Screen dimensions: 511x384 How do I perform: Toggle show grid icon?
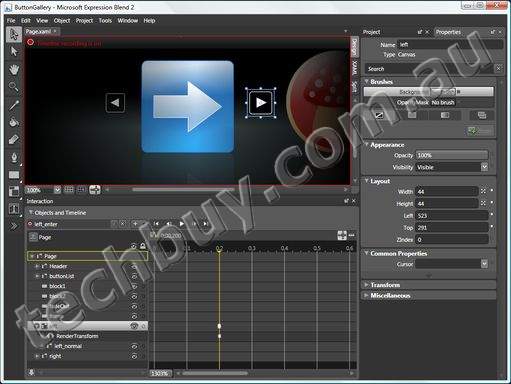(69, 190)
